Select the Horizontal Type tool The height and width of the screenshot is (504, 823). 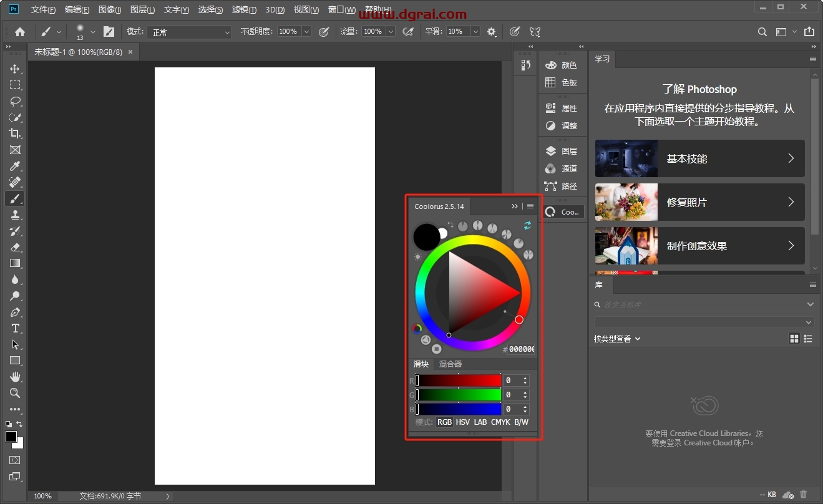(x=15, y=328)
